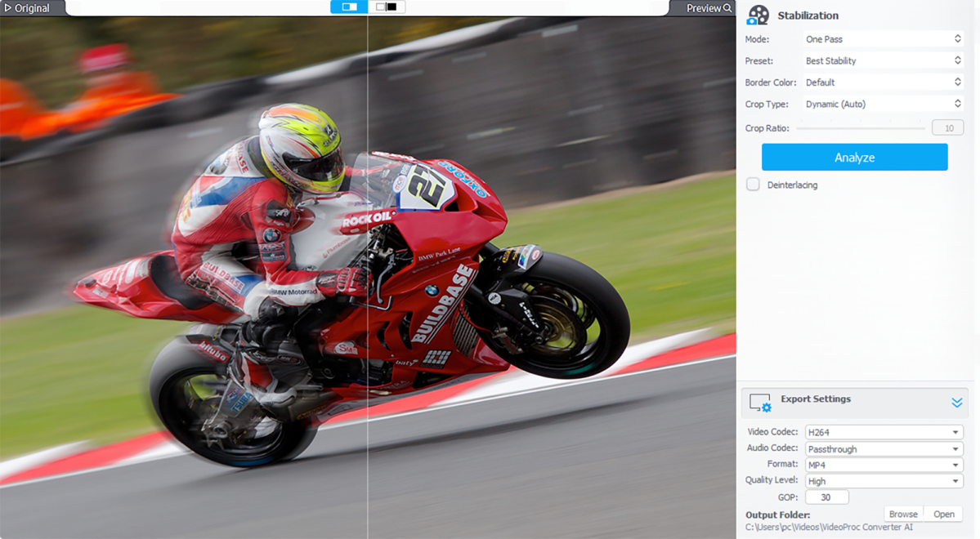The height and width of the screenshot is (539, 980).
Task: Click the Export Settings monitor gear icon
Action: click(x=760, y=402)
